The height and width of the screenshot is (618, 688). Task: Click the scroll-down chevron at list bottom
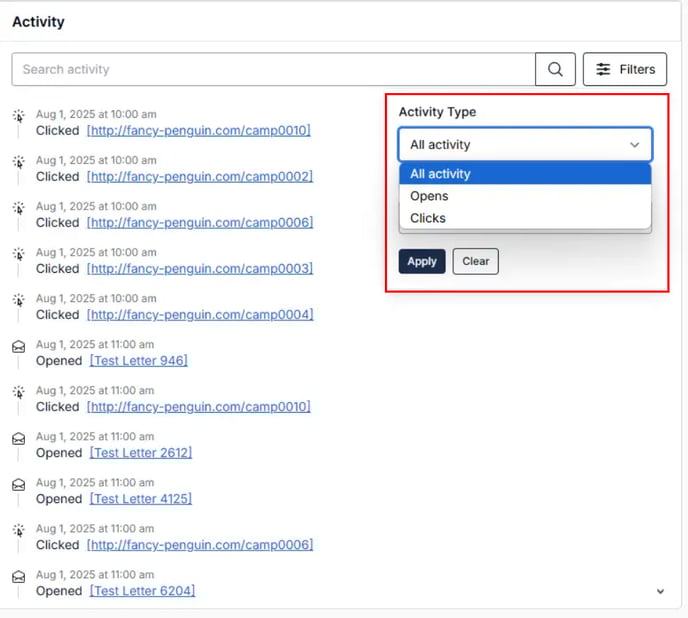(660, 591)
